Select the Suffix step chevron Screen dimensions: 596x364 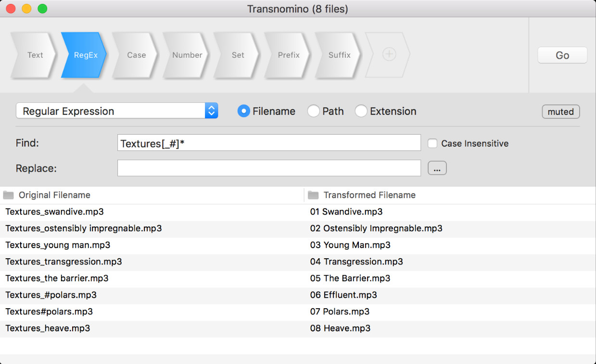coord(339,55)
